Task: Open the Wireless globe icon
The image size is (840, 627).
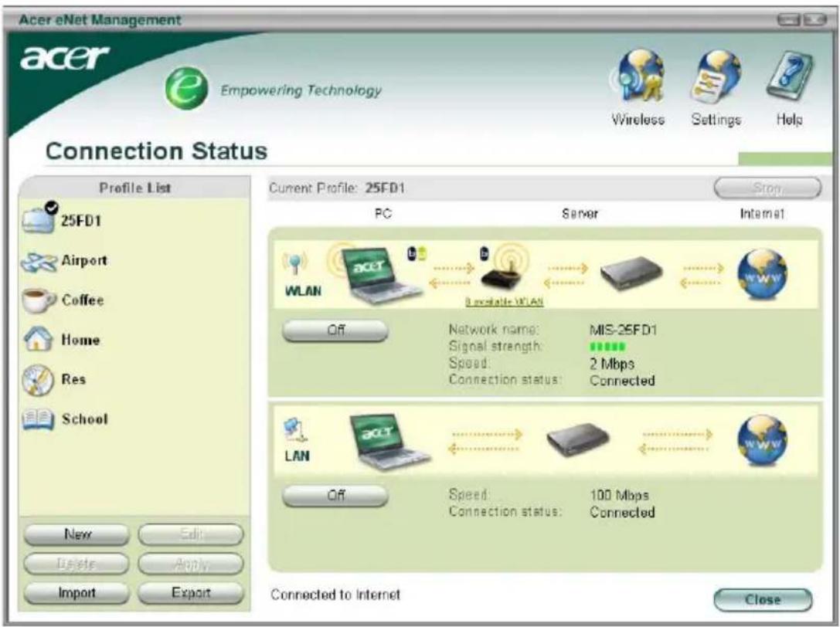Action: [x=638, y=76]
